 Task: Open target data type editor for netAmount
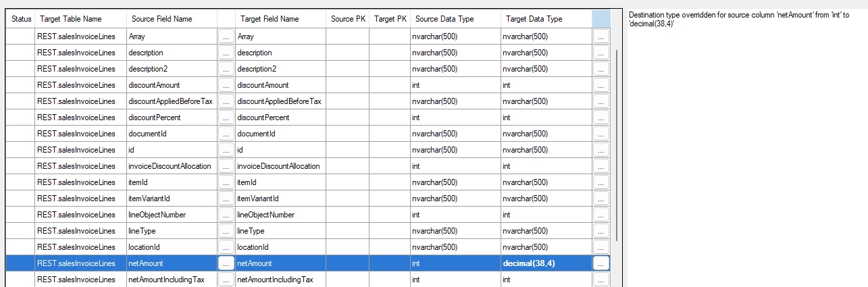[x=601, y=263]
